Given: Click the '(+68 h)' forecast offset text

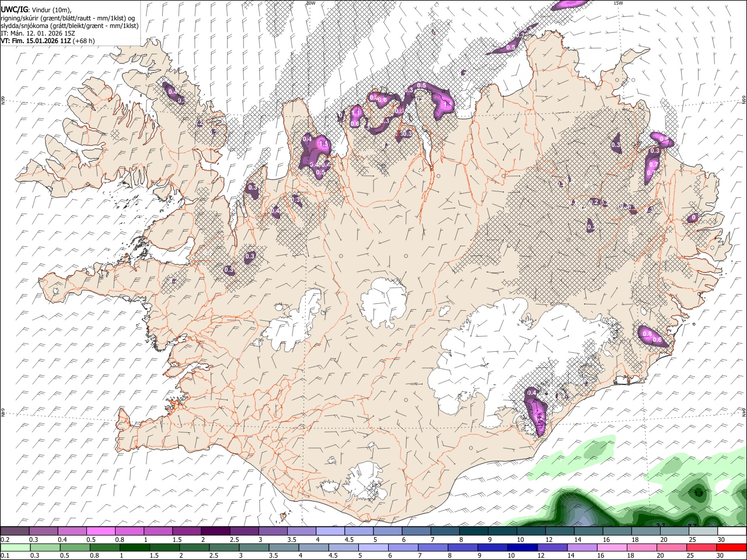Looking at the screenshot, I should coord(84,41).
